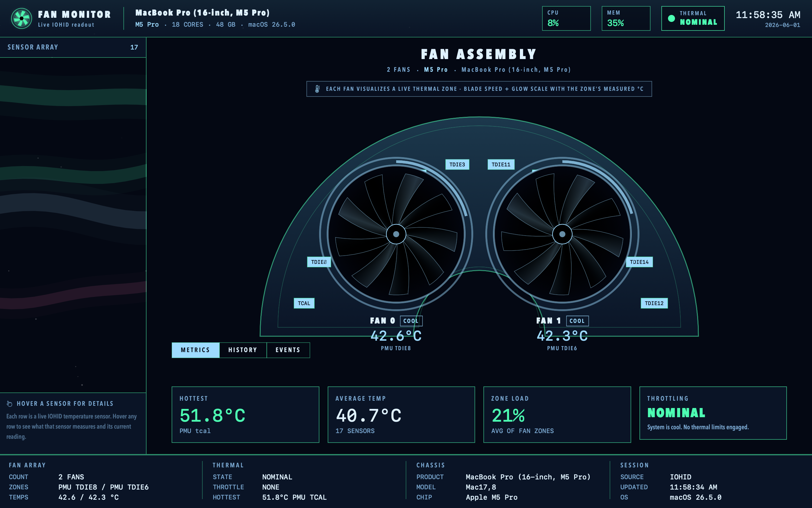
Task: Click the Thermal Nominal status box
Action: [x=693, y=18]
